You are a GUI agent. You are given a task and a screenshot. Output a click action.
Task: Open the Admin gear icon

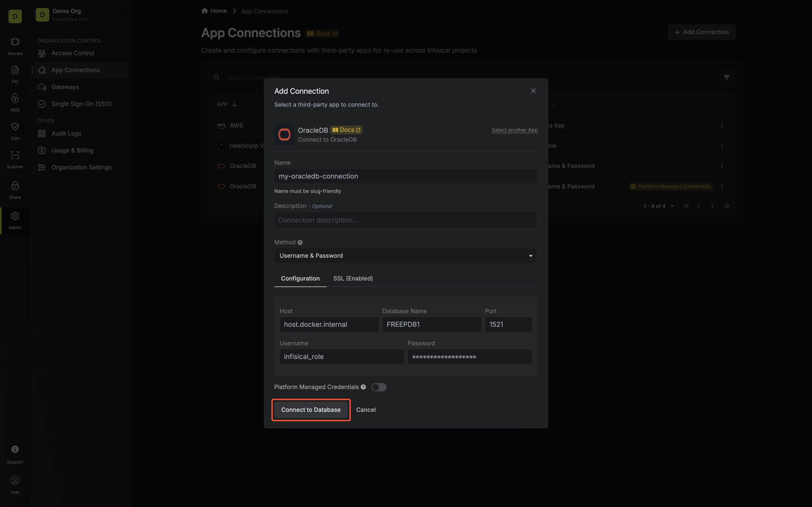[15, 216]
